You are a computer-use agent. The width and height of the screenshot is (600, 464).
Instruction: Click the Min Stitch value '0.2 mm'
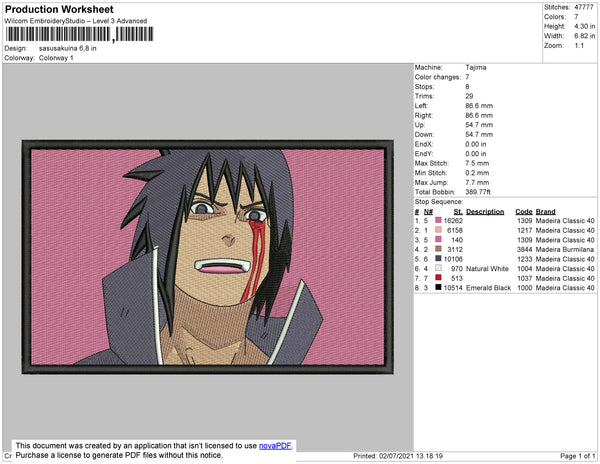477,173
